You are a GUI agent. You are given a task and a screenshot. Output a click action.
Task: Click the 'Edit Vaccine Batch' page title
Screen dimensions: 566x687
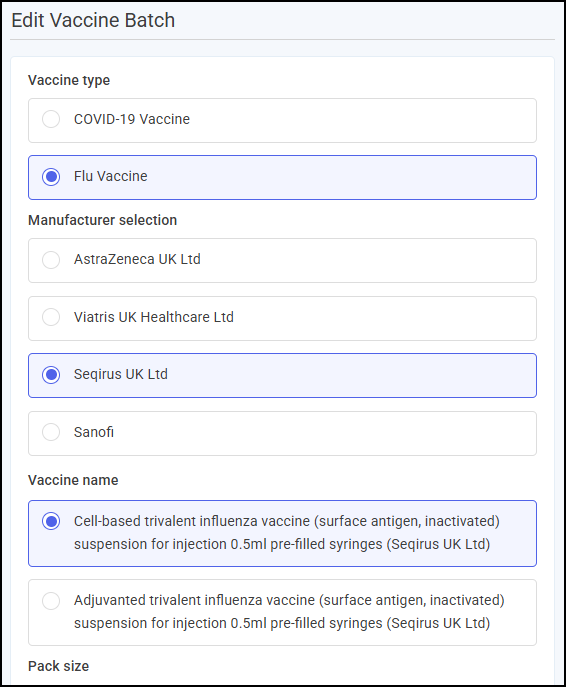(x=93, y=21)
